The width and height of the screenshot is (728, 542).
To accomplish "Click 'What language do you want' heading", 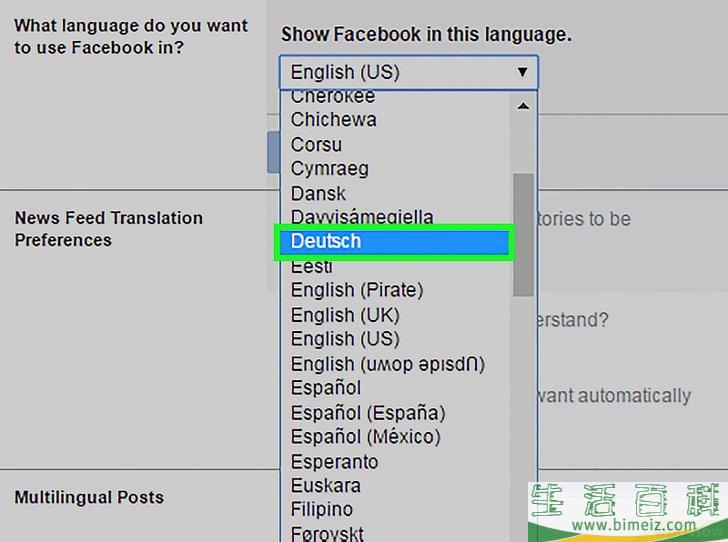I will click(x=131, y=37).
